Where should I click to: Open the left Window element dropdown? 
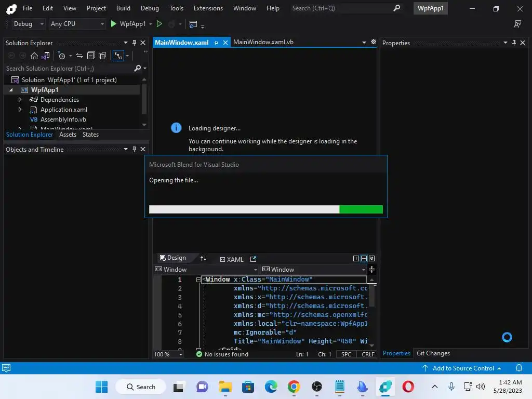point(206,270)
